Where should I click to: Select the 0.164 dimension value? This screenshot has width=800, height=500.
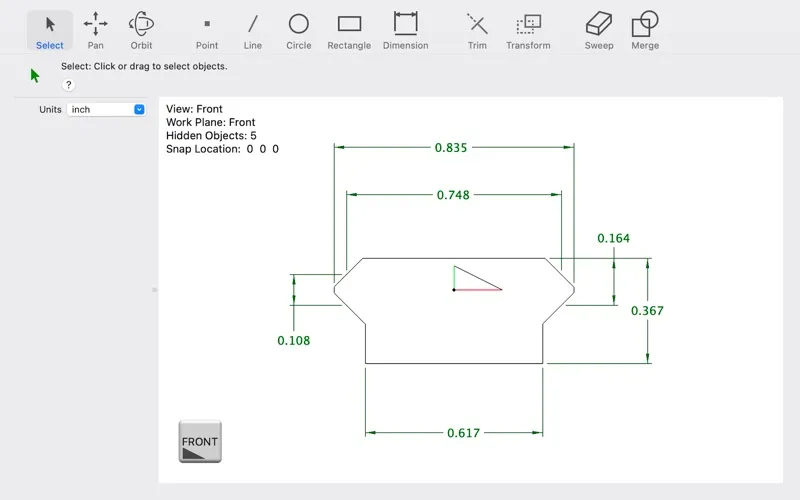[x=613, y=238]
